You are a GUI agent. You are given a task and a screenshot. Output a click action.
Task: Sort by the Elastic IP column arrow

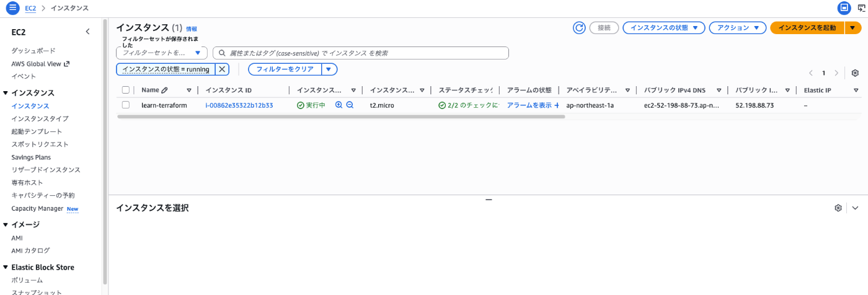(x=856, y=90)
